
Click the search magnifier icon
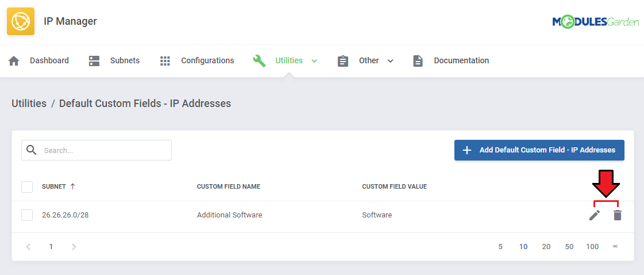tap(32, 150)
